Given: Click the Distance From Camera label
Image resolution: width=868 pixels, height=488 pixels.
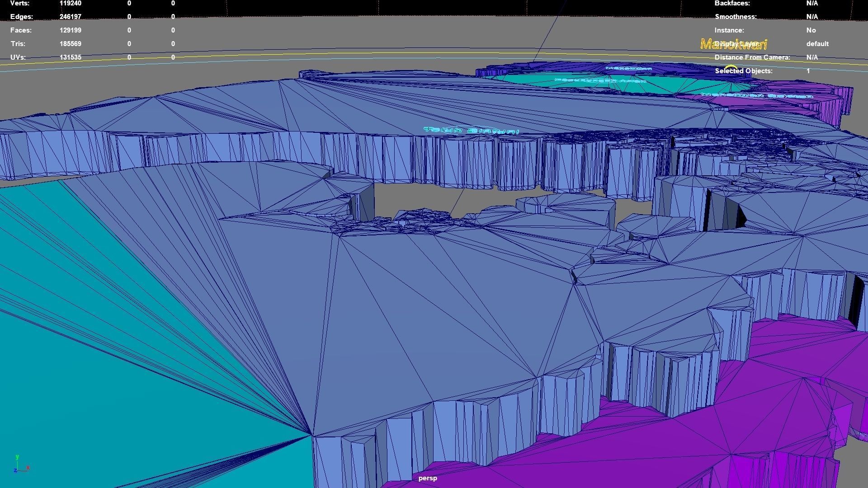Looking at the screenshot, I should [752, 57].
